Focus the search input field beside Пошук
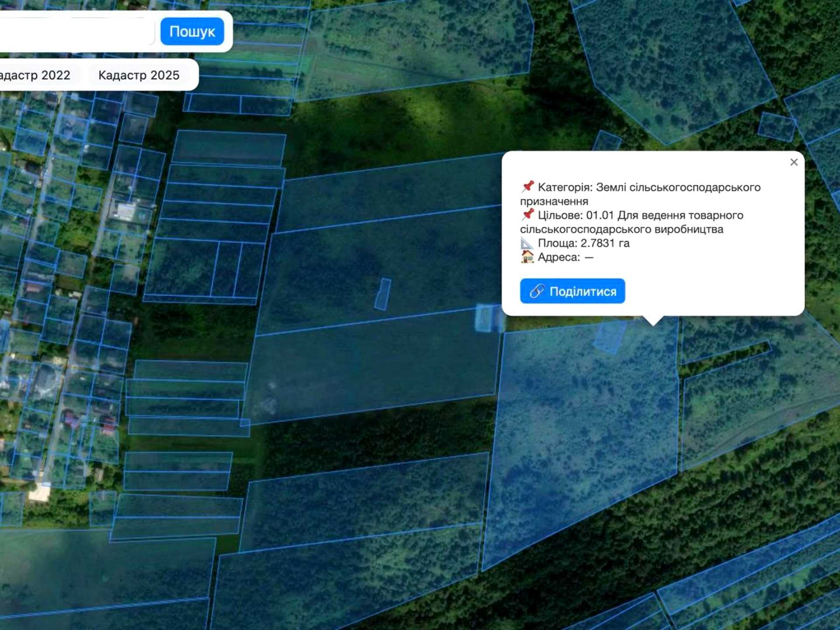The width and height of the screenshot is (840, 630). tap(77, 31)
